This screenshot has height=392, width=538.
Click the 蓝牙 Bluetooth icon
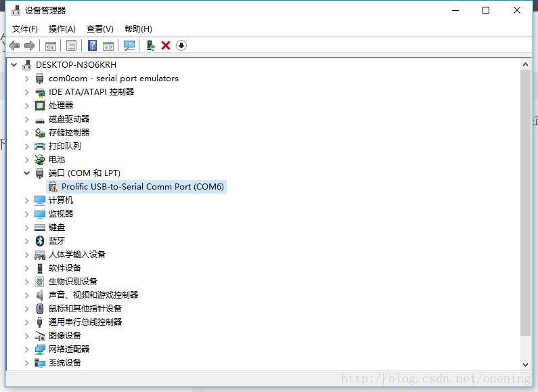coord(40,241)
